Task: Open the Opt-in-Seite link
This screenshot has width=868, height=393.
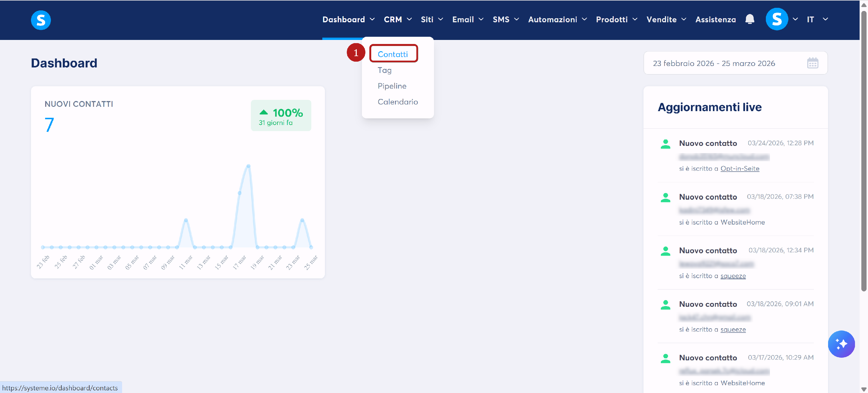Action: [x=740, y=168]
